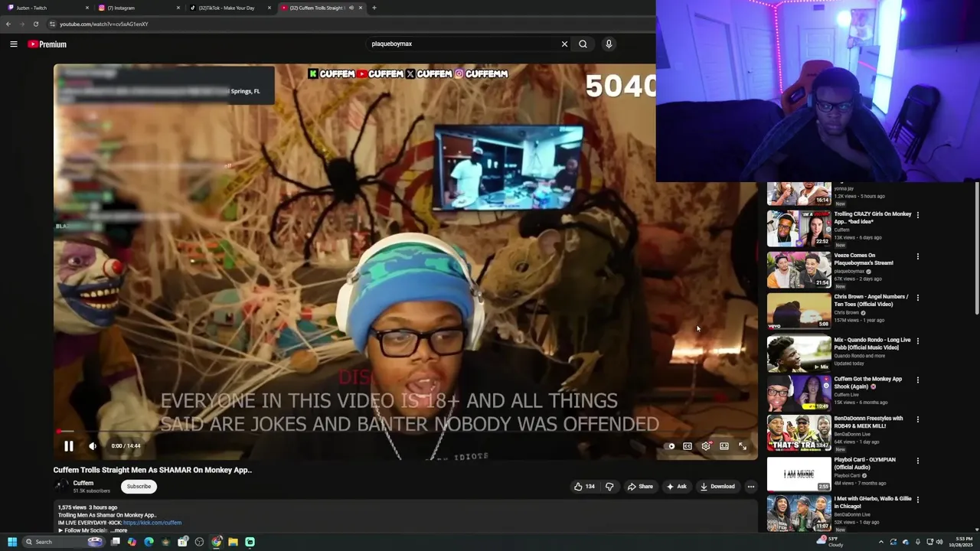
Task: Clear the search box with X icon
Action: (564, 44)
